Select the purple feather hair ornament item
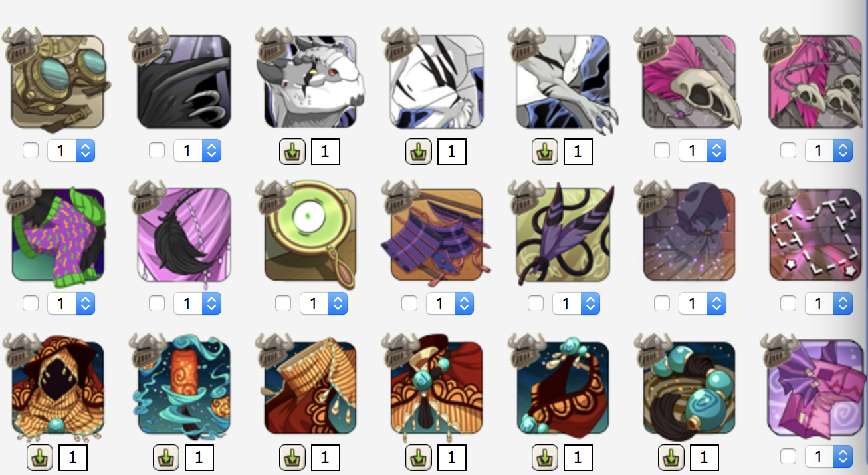This screenshot has width=868, height=475. (563, 235)
